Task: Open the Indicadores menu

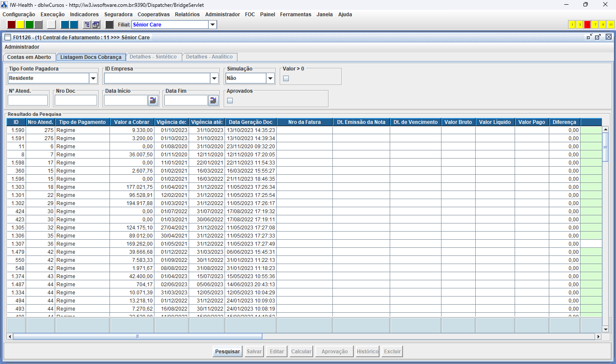Action: pyautogui.click(x=84, y=15)
